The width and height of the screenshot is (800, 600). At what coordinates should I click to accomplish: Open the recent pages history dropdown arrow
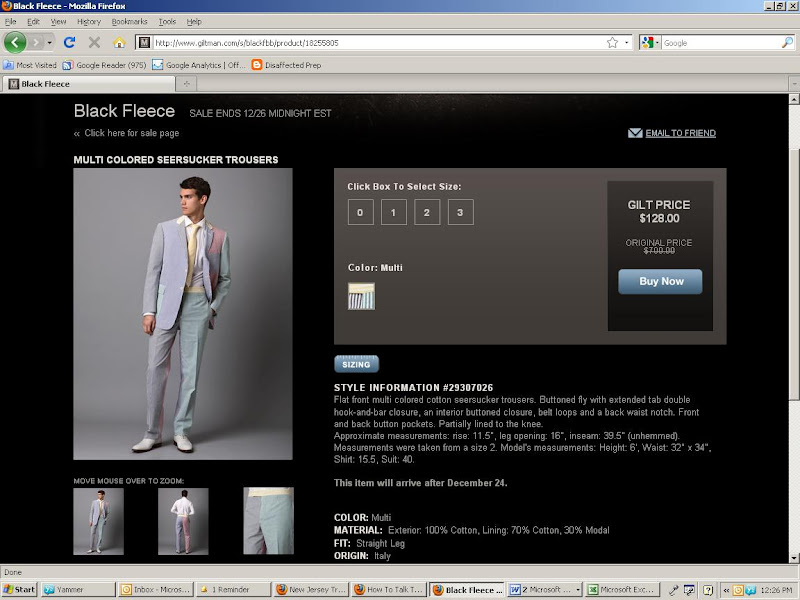click(x=49, y=42)
